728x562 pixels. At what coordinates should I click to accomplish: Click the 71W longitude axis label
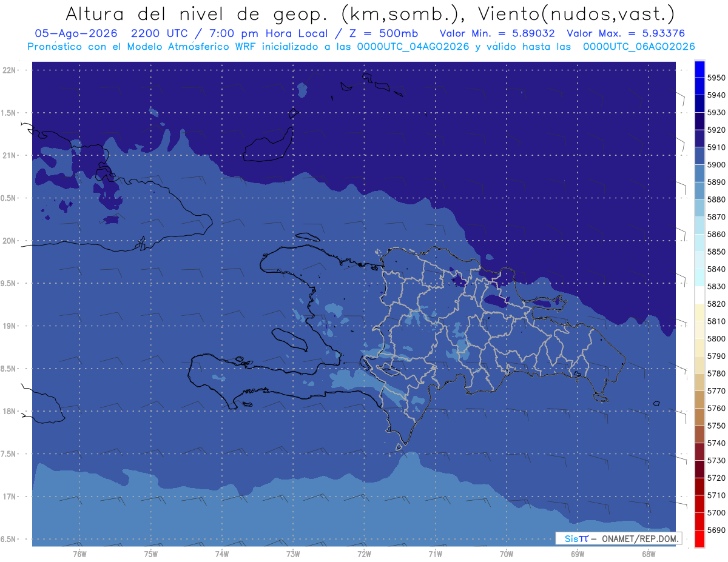click(435, 554)
